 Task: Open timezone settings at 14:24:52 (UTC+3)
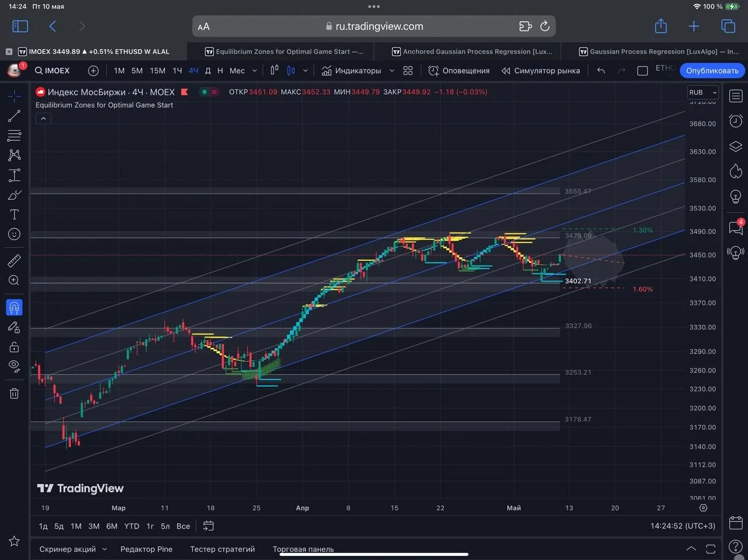click(x=683, y=526)
